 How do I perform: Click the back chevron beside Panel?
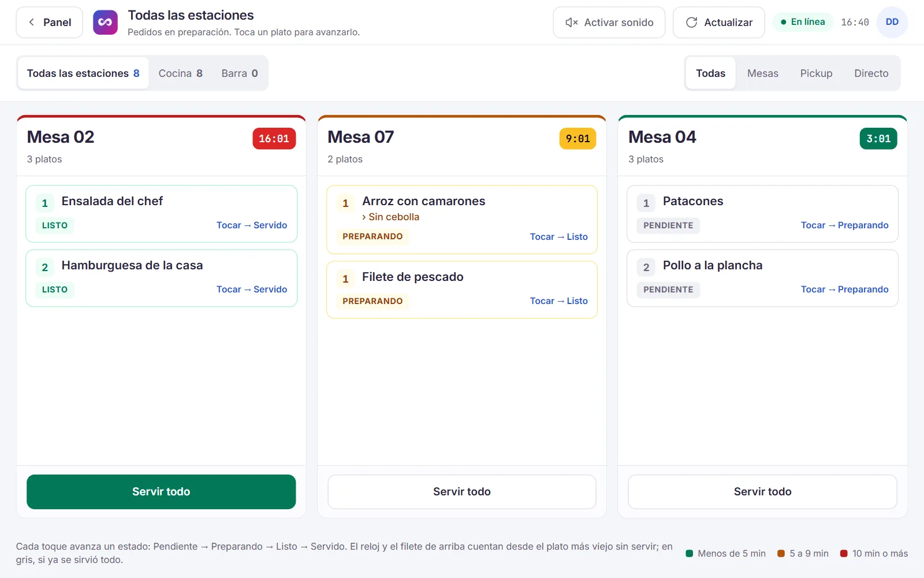pyautogui.click(x=32, y=23)
